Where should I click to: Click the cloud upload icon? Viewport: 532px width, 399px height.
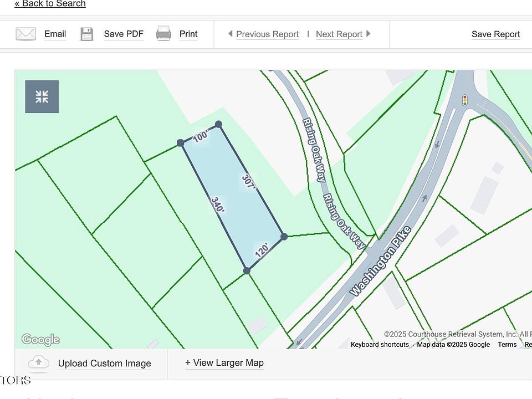click(x=38, y=362)
